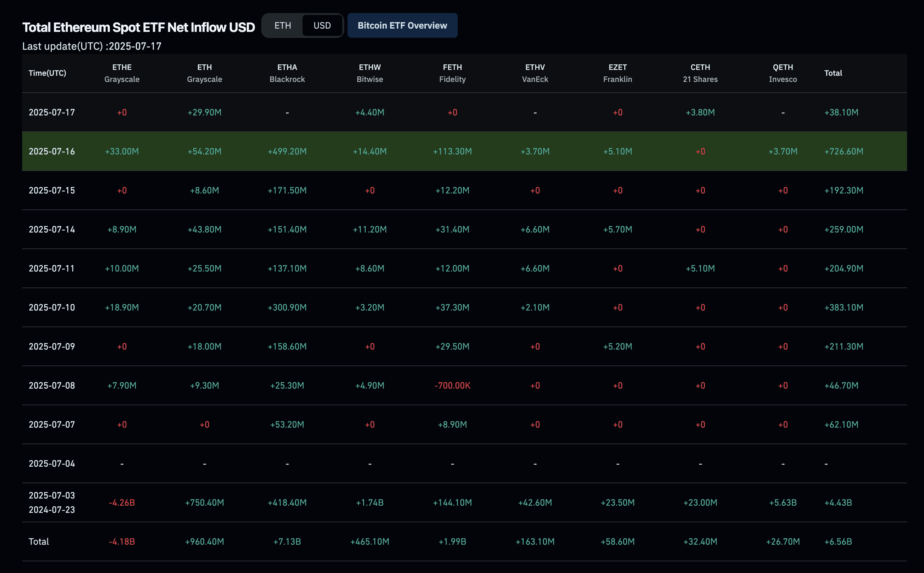Click the +211.30M total value
Viewport: 924px width, 573px height.
point(844,347)
